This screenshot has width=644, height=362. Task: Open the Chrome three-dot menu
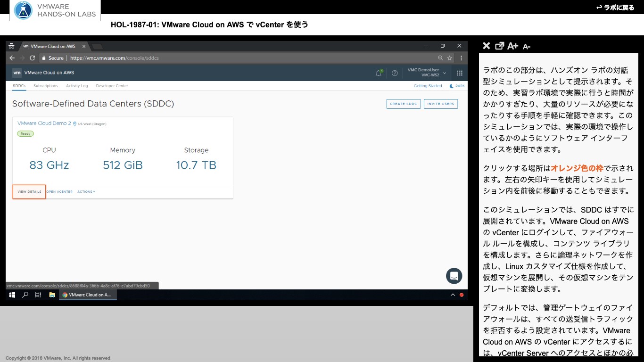coord(461,58)
